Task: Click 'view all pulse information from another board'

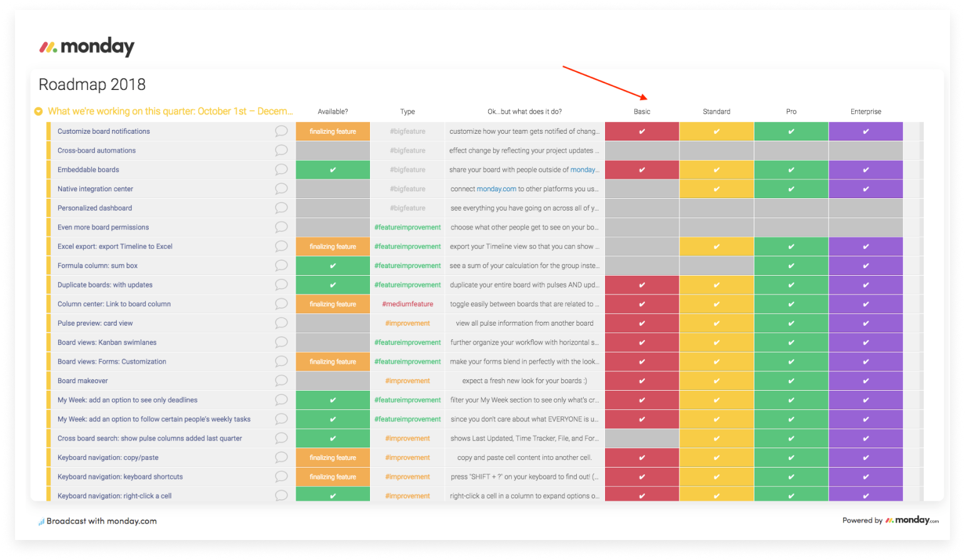Action: pyautogui.click(x=524, y=323)
